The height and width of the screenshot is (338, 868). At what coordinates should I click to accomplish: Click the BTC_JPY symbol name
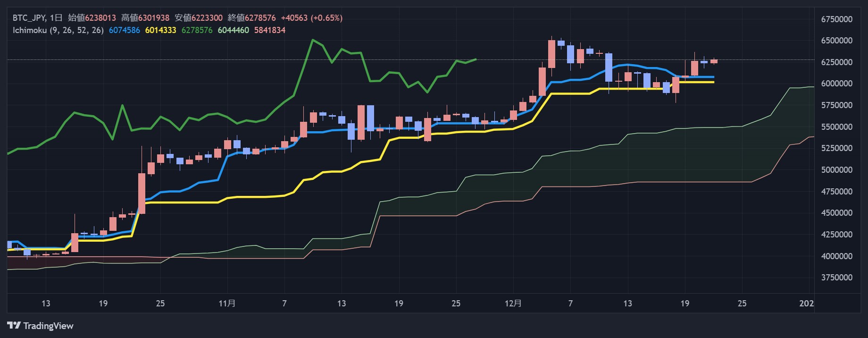coord(29,18)
